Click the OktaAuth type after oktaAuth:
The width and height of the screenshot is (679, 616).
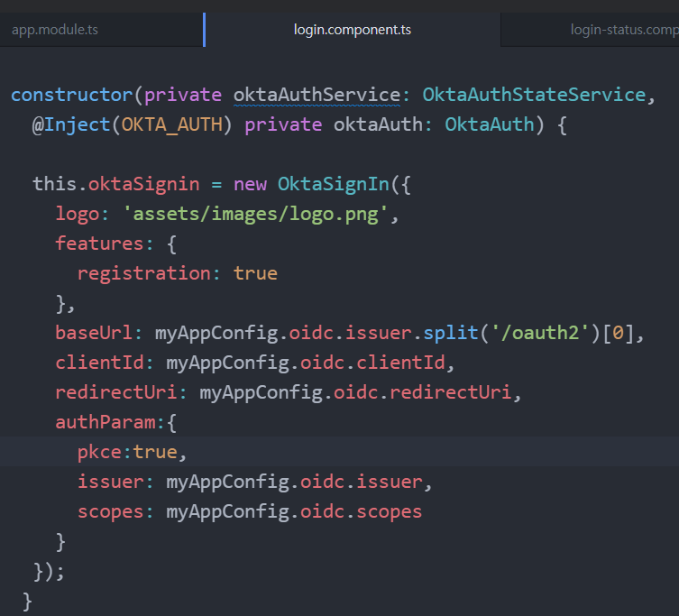[490, 124]
